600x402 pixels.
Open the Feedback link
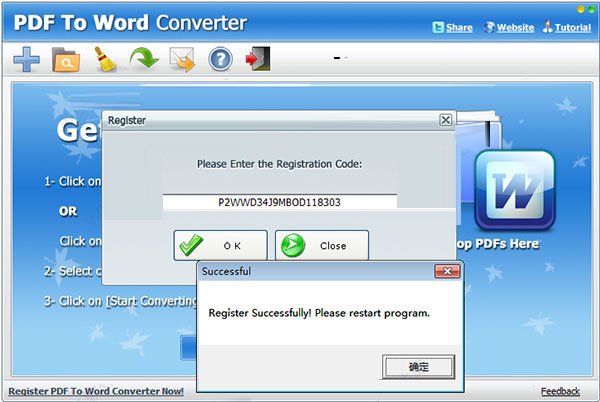click(560, 391)
